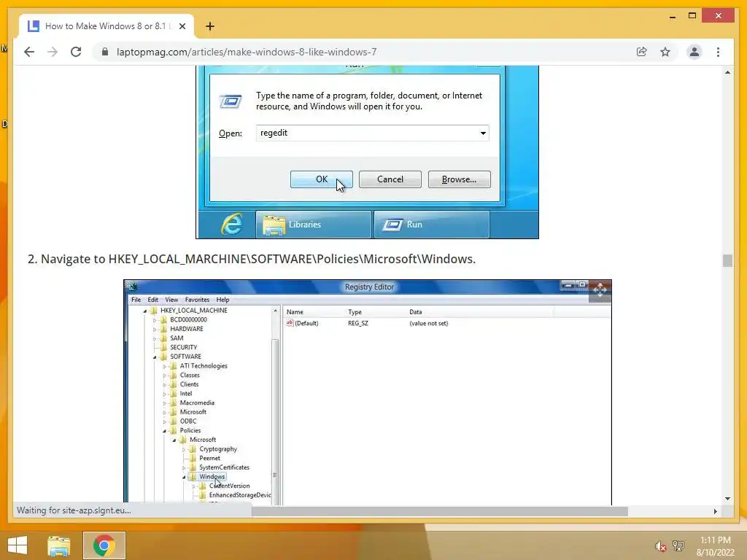The image size is (747, 560).
Task: Select the HARDWARE registry key
Action: tap(186, 329)
